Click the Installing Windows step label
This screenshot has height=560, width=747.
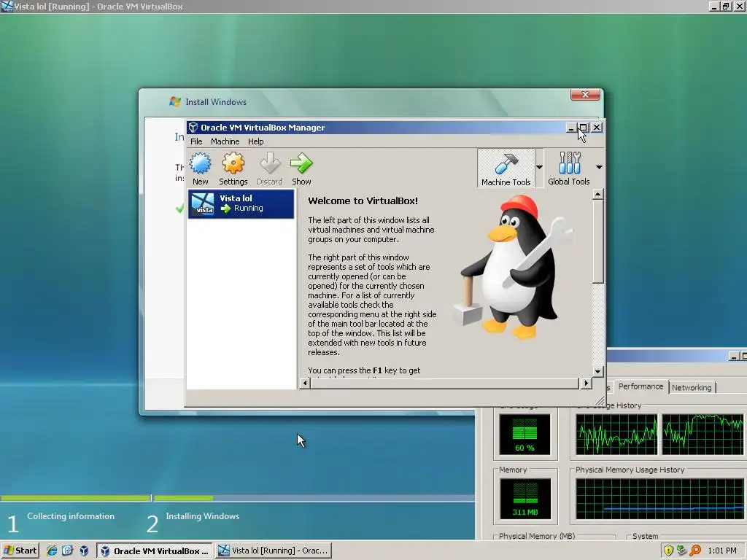click(x=203, y=516)
